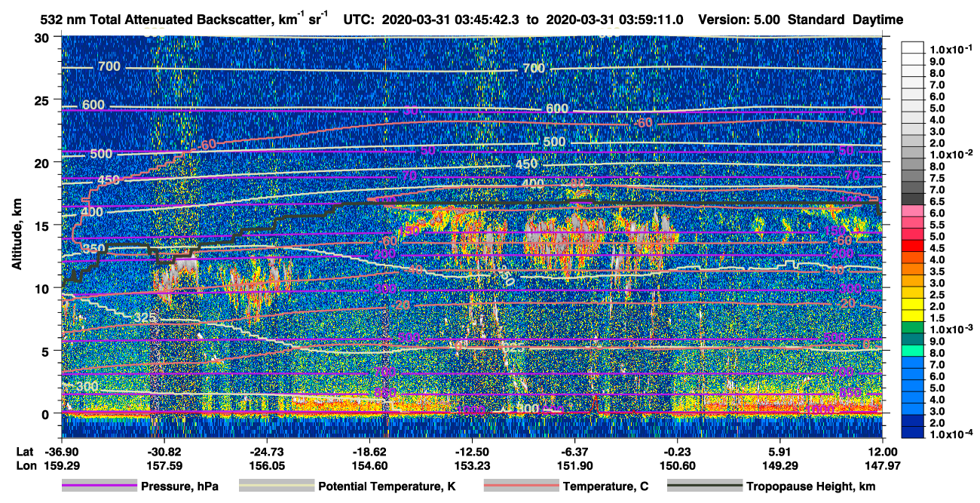980x503 pixels.
Task: Click the altitude tick label '25'
Action: (44, 100)
